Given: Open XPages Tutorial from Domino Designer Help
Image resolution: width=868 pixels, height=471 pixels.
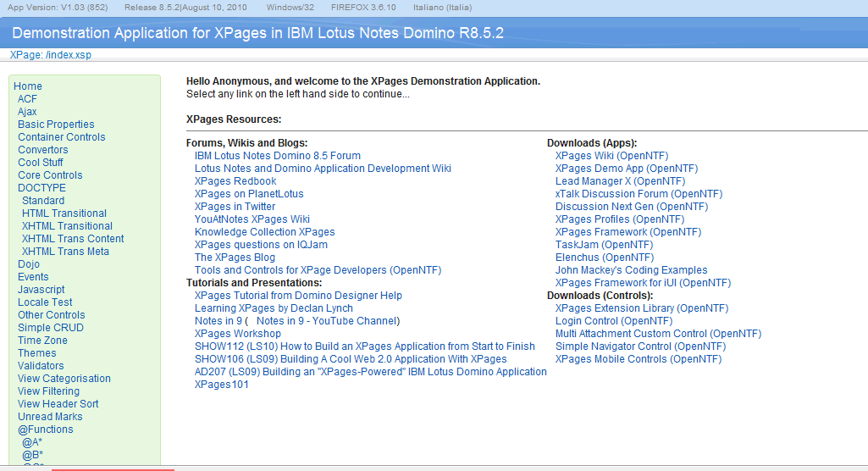Looking at the screenshot, I should [298, 296].
